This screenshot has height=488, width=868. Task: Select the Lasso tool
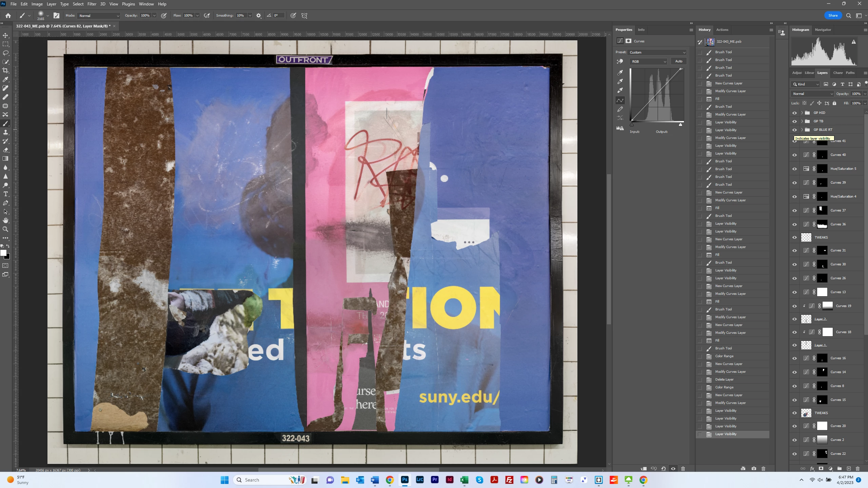(5, 53)
